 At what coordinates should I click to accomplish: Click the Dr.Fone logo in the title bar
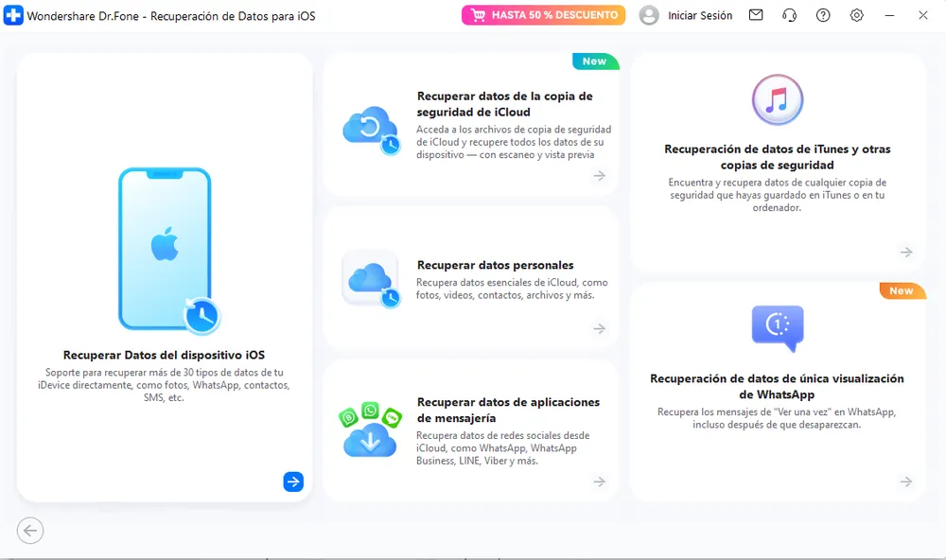pos(12,15)
